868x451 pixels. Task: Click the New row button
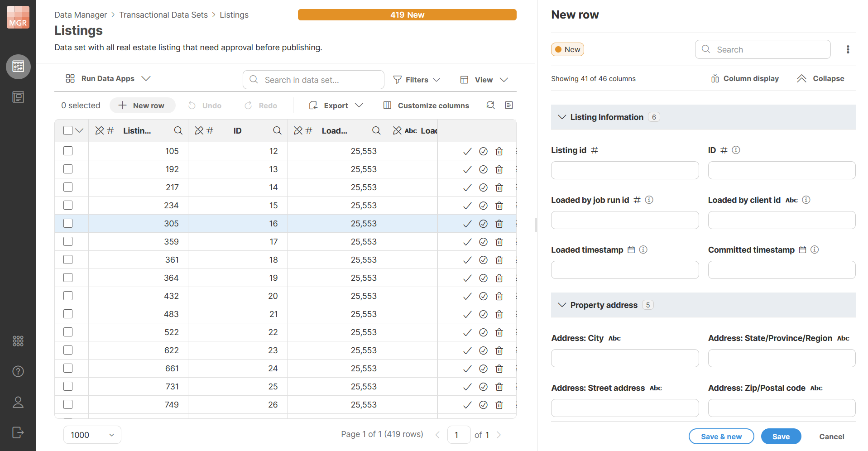pos(142,106)
